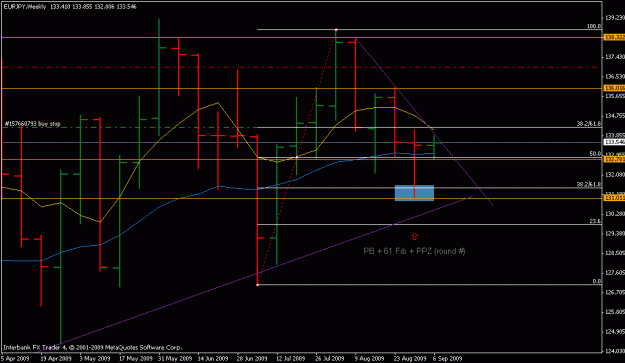Click the 132.080 price scale label
This screenshot has height=363, width=625.
click(x=615, y=175)
